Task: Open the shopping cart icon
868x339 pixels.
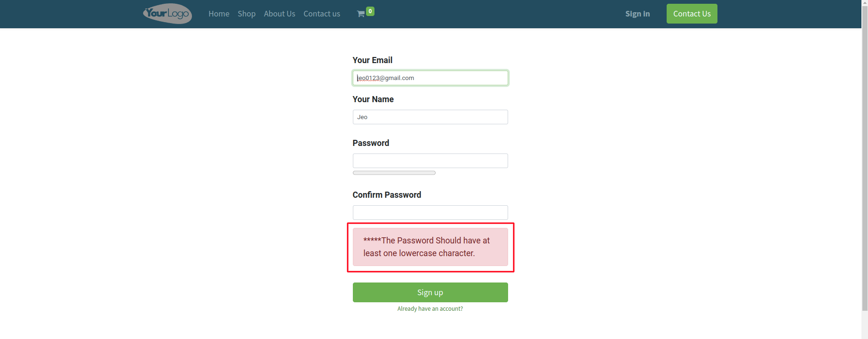Action: click(x=361, y=14)
